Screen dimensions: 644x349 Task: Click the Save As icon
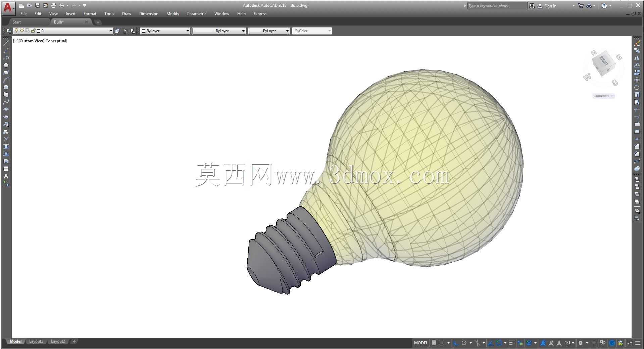(45, 6)
